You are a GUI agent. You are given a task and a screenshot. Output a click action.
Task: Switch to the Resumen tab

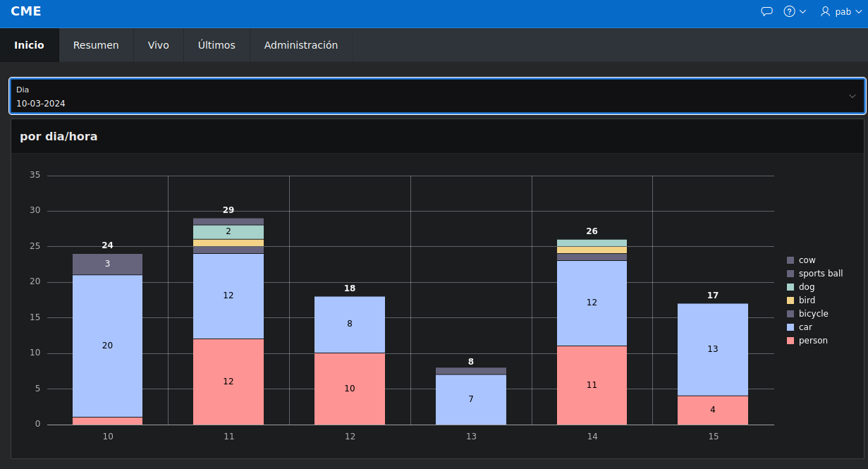[96, 44]
